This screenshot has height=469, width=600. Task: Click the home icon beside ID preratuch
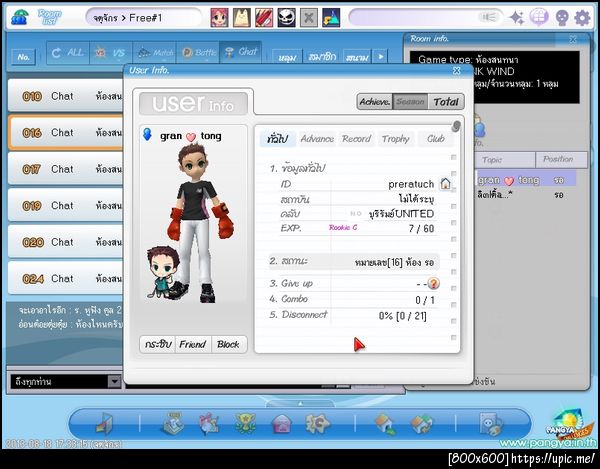(x=445, y=184)
